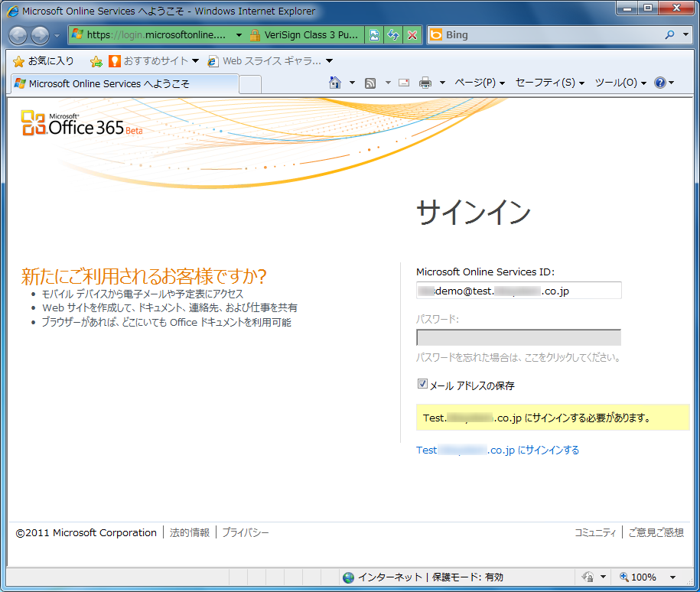Expand the feeds dropdown arrow
This screenshot has width=700, height=592.
pyautogui.click(x=388, y=83)
